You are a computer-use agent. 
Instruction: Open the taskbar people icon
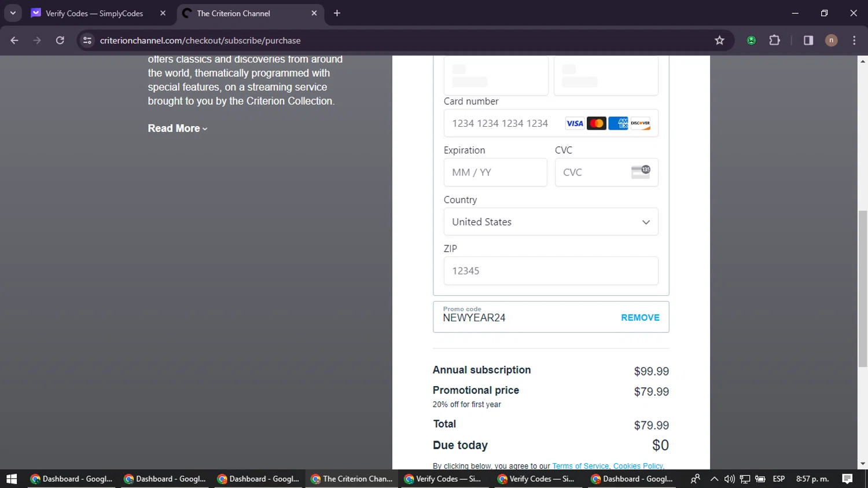click(696, 479)
